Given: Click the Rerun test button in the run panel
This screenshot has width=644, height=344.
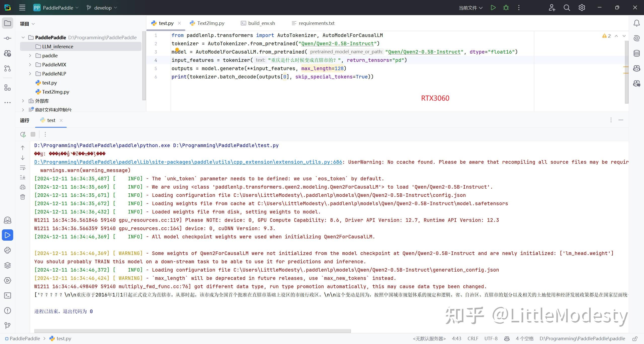Looking at the screenshot, I should click(x=23, y=134).
